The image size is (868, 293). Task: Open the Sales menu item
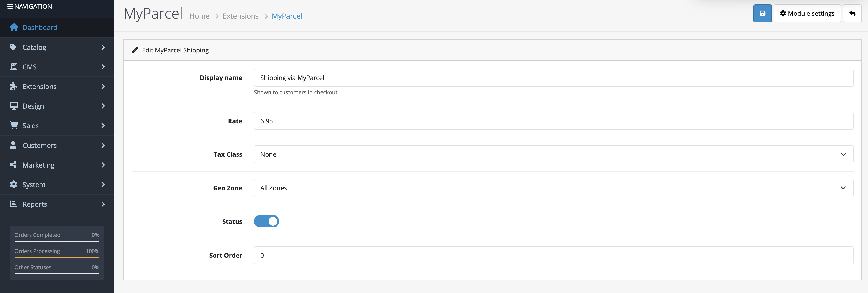[x=57, y=125]
